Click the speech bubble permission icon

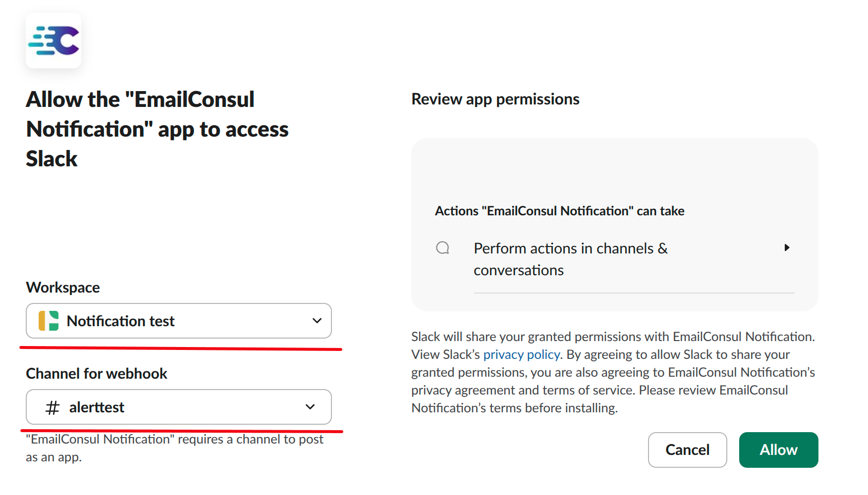tap(442, 247)
